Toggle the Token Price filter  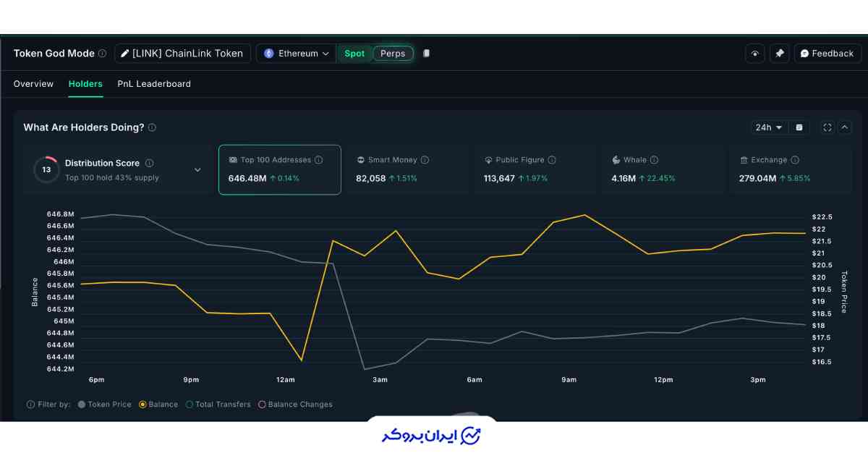(82, 405)
